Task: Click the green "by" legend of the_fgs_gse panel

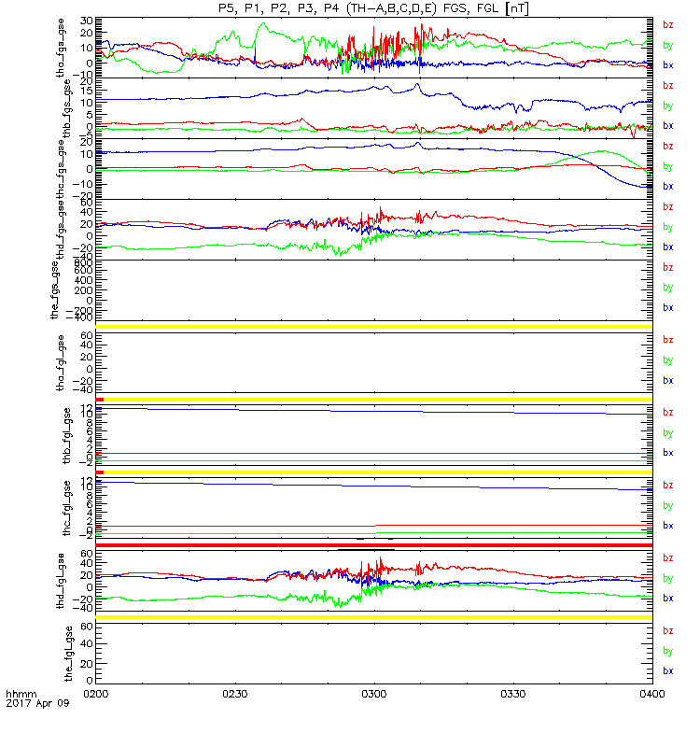Action: coord(668,288)
